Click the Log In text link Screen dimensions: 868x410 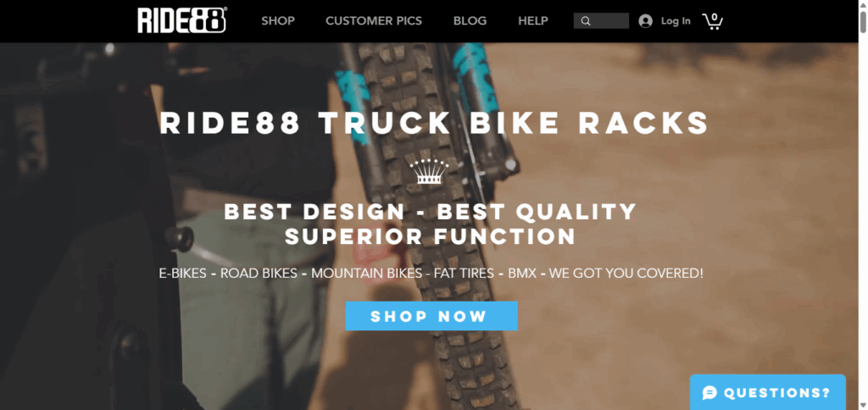676,21
